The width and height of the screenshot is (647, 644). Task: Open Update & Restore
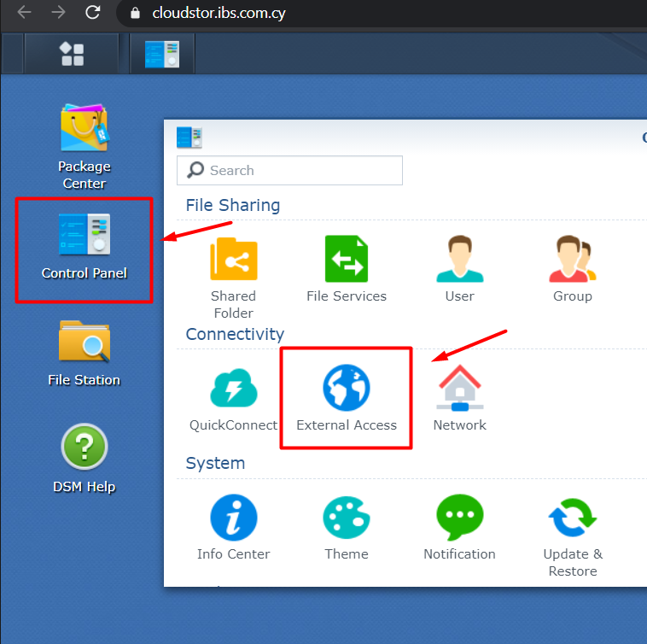coord(573,536)
